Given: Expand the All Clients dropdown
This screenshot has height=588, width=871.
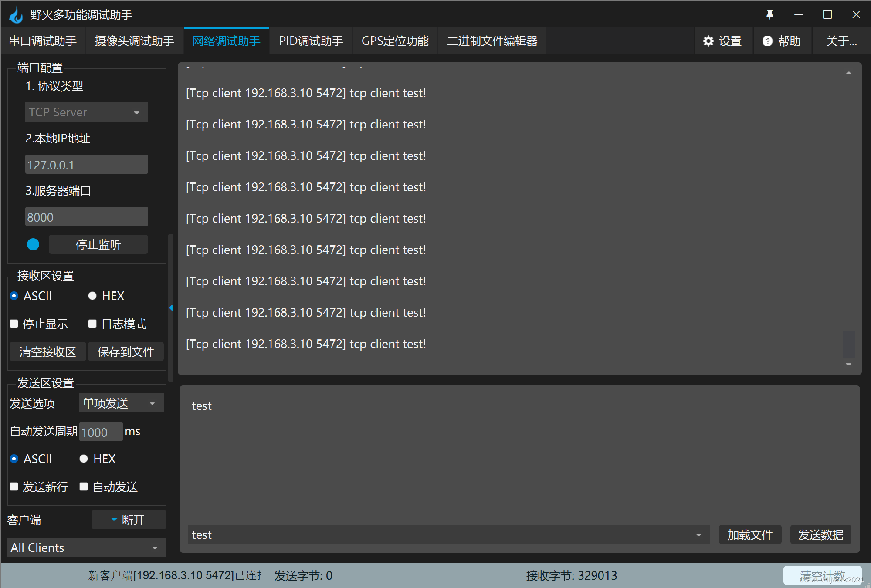Looking at the screenshot, I should (x=87, y=547).
